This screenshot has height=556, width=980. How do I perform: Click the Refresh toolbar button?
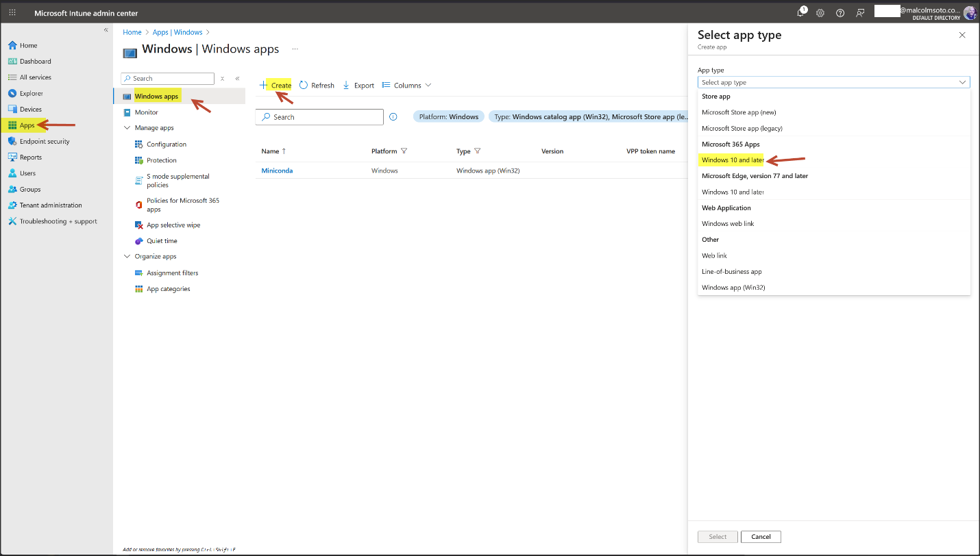[317, 86]
